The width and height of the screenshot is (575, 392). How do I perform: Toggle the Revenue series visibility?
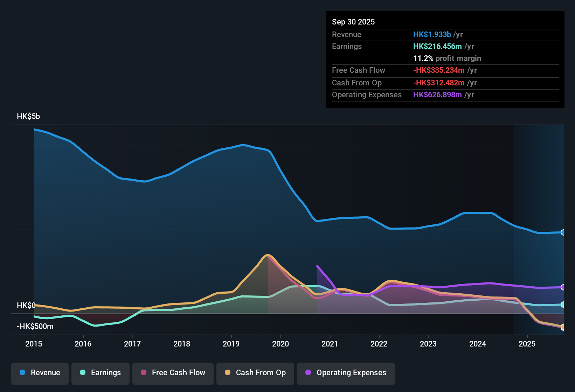(40, 373)
